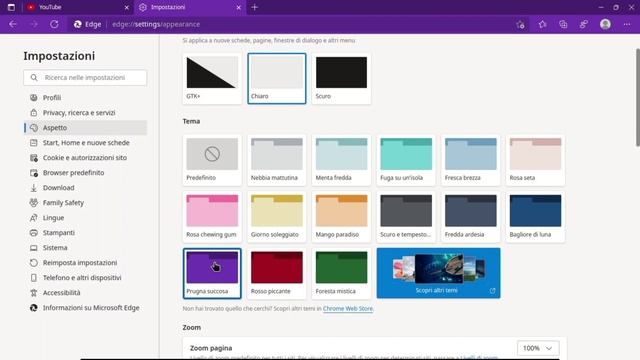Choose the Rosa seta theme
The image size is (640, 360).
(536, 160)
